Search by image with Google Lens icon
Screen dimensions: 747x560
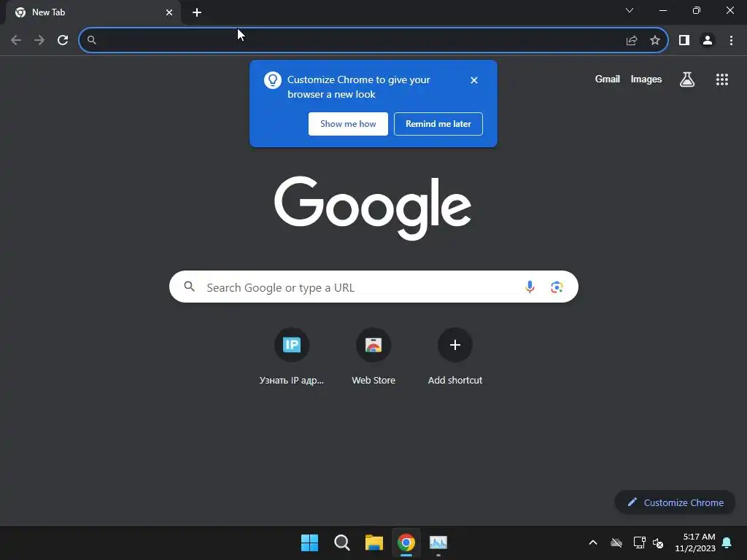(557, 287)
